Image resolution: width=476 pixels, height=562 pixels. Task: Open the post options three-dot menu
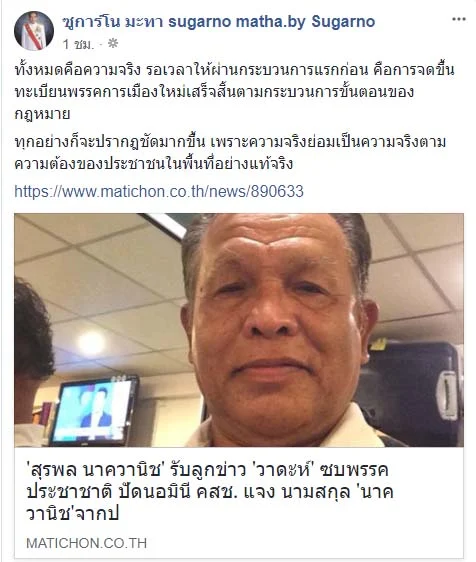coord(458,19)
